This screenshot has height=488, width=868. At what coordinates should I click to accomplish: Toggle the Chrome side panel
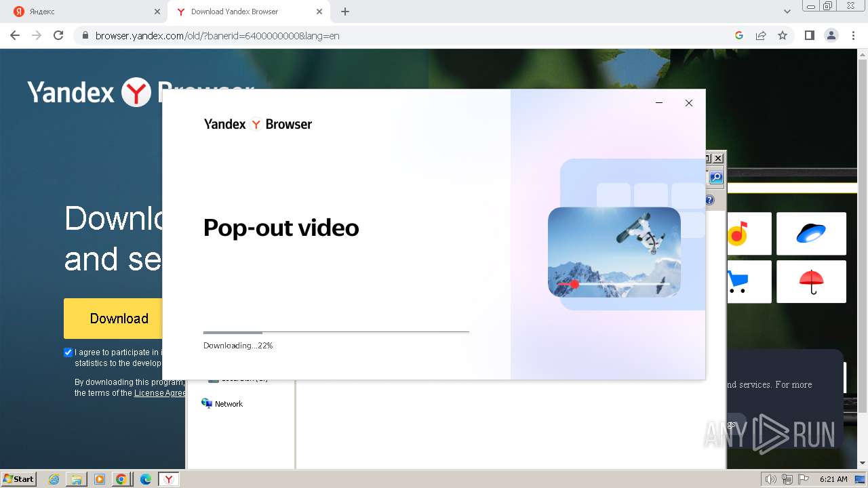[x=809, y=35]
